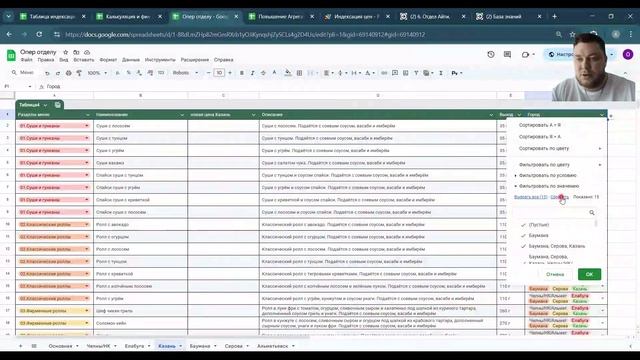Open the comments panel icon
640x360 pixels.
coord(507,54)
